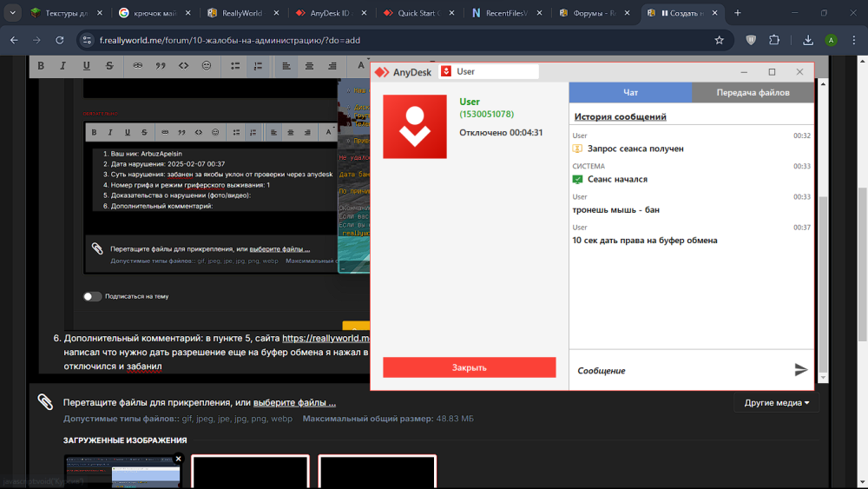
Task: Open a new browser tab with plus button
Action: tap(737, 13)
